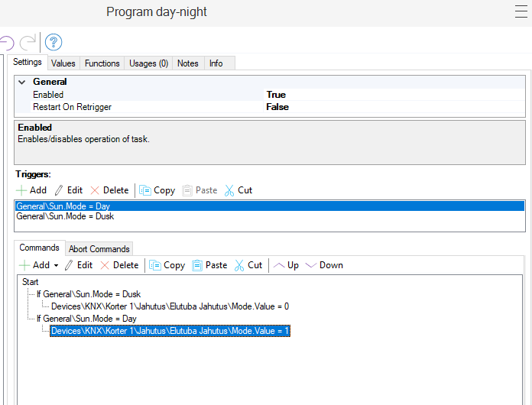Toggle Restart On Retrigger value False
This screenshot has width=532, height=405.
[x=277, y=107]
